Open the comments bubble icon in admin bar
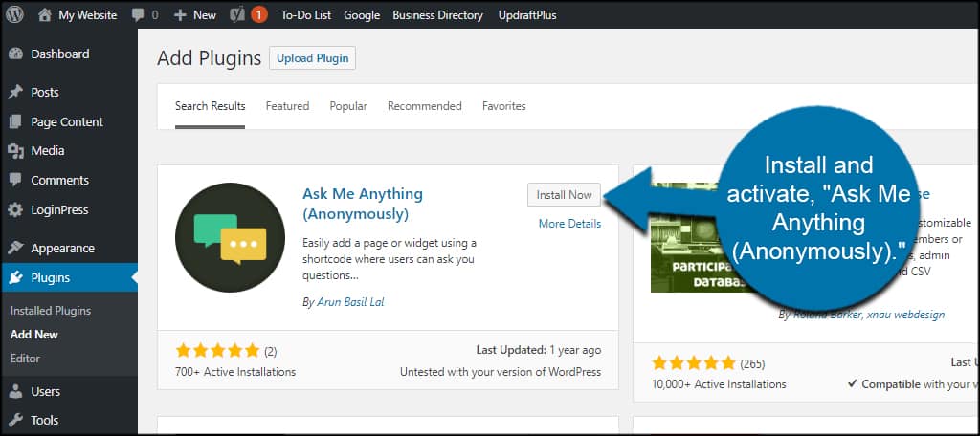 click(x=138, y=15)
